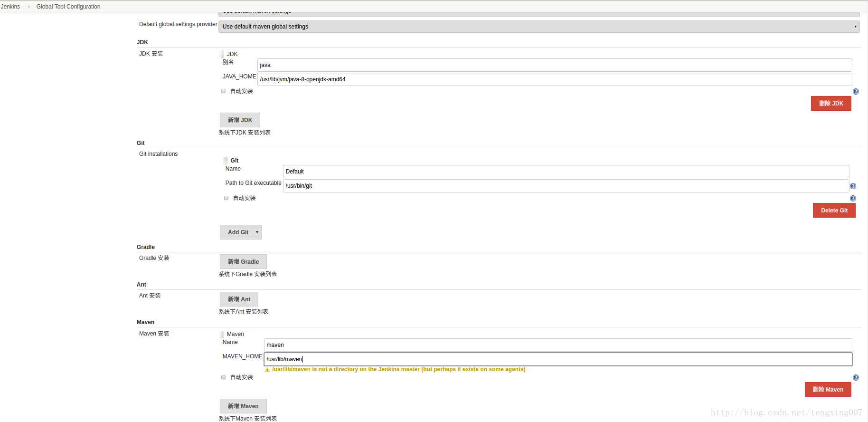This screenshot has width=868, height=422.
Task: Open help icon beside Git auto-install checkbox
Action: pyautogui.click(x=853, y=198)
